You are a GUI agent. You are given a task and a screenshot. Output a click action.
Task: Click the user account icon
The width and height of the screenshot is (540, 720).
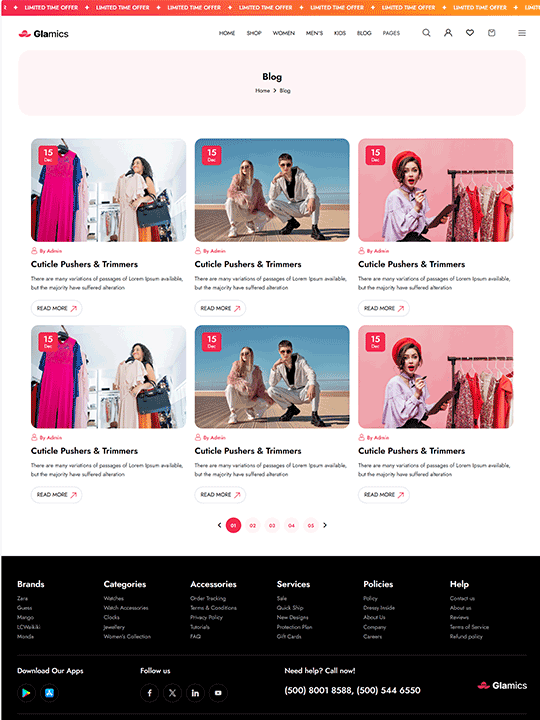(448, 33)
